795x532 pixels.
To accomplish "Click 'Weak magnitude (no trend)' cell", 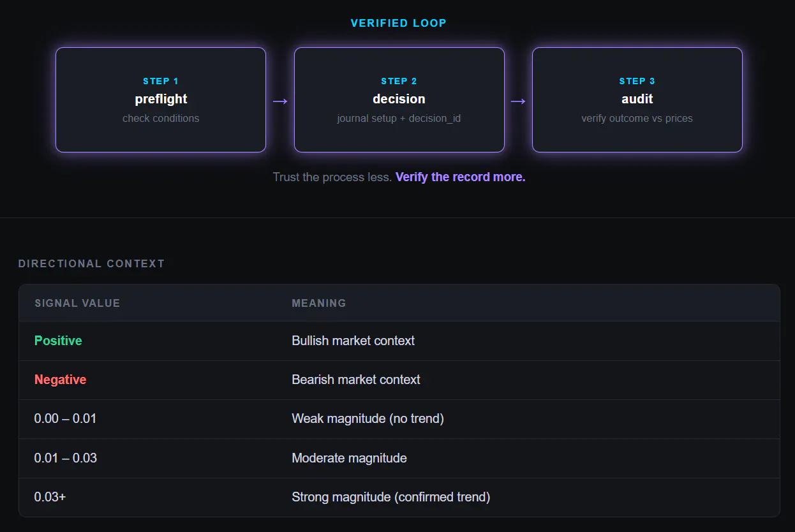I will click(x=368, y=419).
